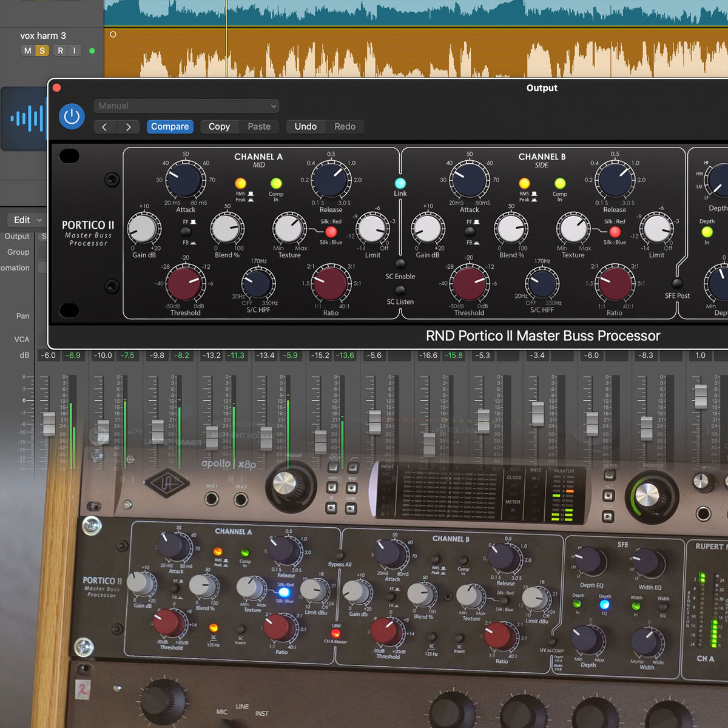Click Channel B Texture knob
728x728 pixels.
click(x=573, y=229)
